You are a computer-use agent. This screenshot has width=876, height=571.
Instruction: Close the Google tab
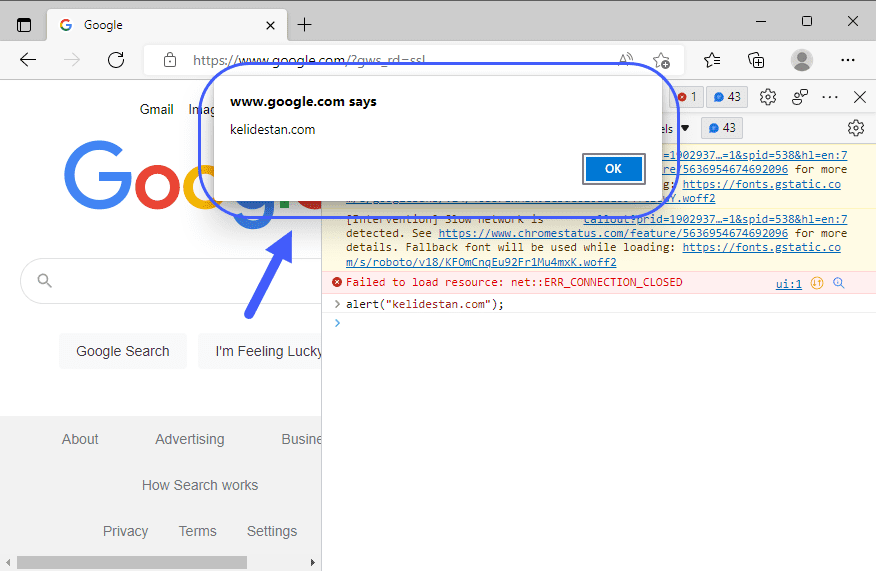(x=270, y=25)
